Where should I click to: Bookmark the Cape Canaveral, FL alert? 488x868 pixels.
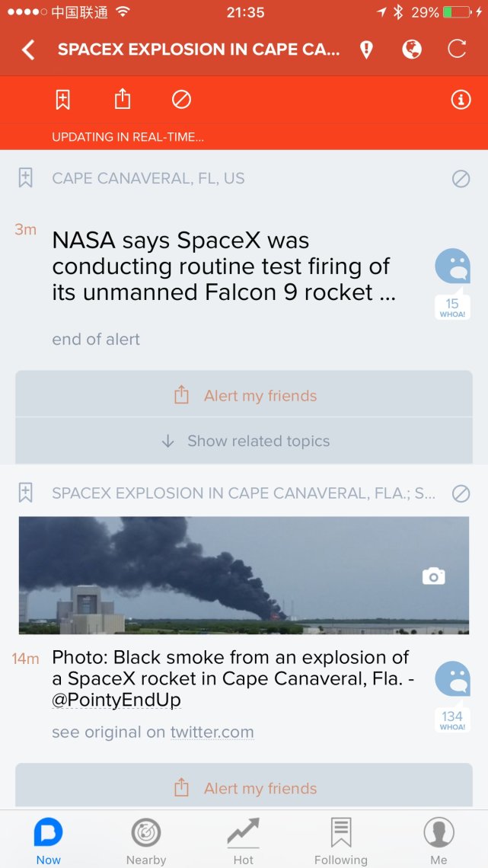(25, 178)
